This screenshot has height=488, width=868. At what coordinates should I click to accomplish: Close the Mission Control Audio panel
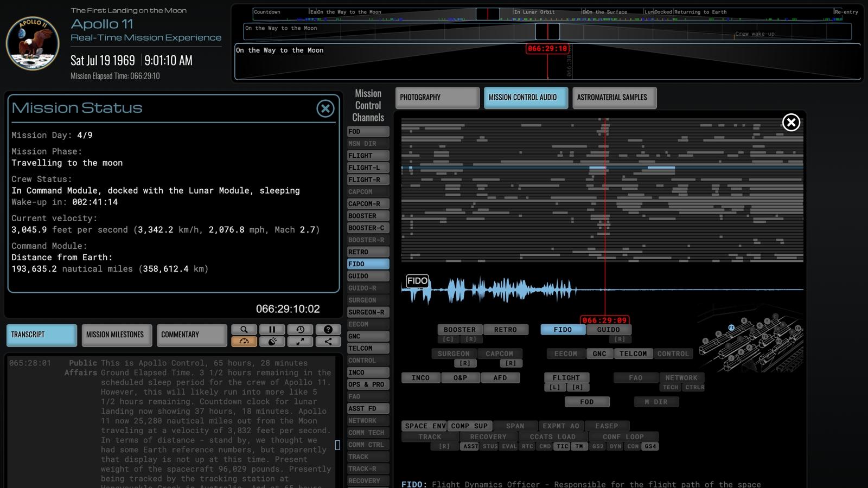tap(791, 123)
